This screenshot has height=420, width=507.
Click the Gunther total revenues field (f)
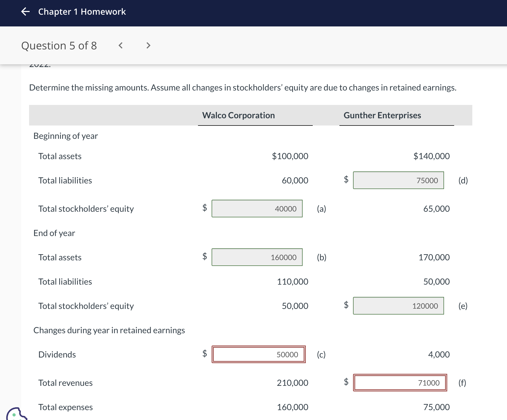coord(400,383)
